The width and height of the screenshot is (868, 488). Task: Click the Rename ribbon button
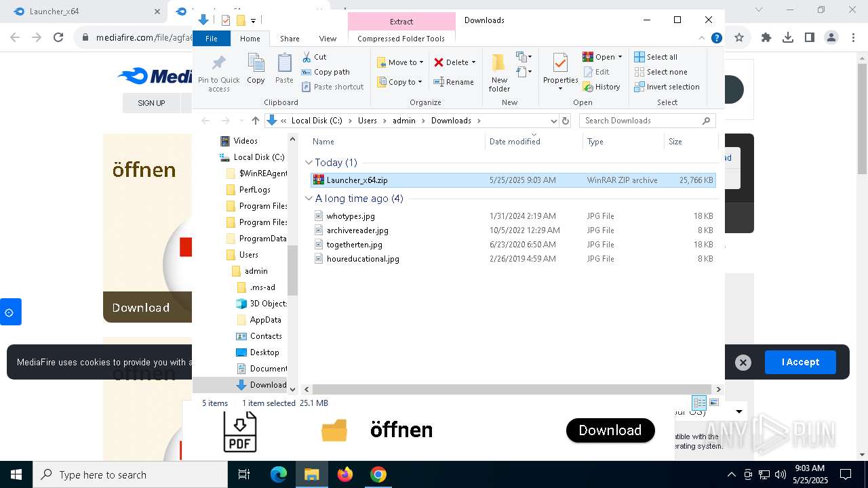tap(454, 82)
